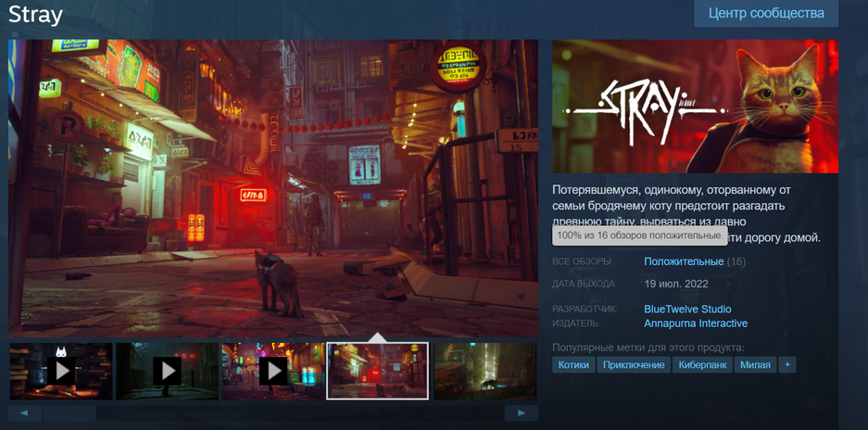Play the first video thumbnail with white cat logo

click(61, 371)
